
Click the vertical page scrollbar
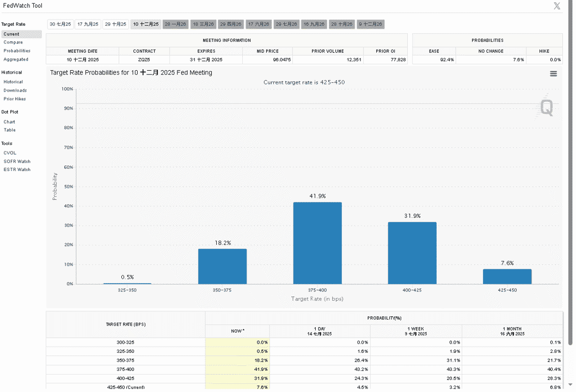[570, 173]
